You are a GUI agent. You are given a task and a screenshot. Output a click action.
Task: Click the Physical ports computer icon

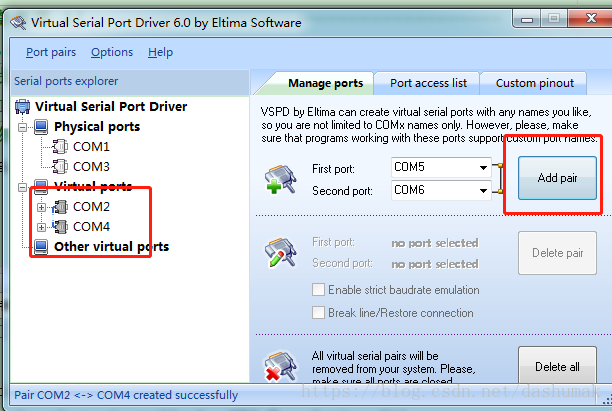coord(41,127)
